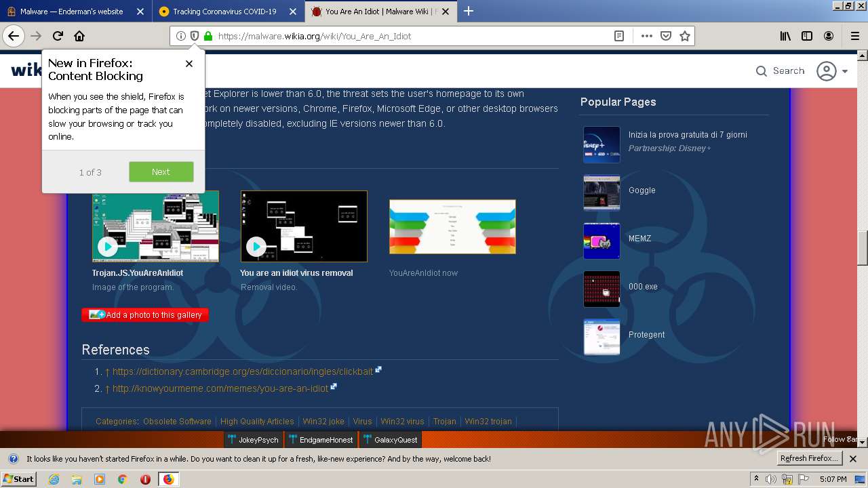Open a new browser tab
The width and height of the screenshot is (868, 488).
[469, 11]
